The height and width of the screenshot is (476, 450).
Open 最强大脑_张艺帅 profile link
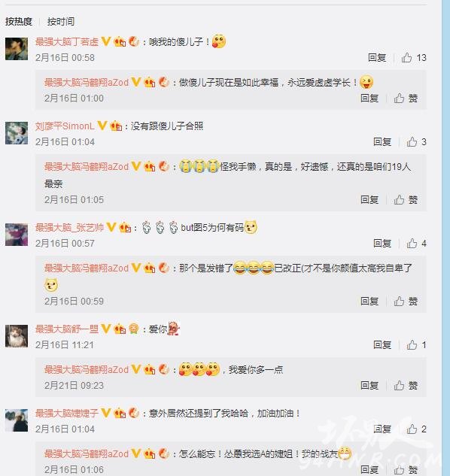[69, 227]
